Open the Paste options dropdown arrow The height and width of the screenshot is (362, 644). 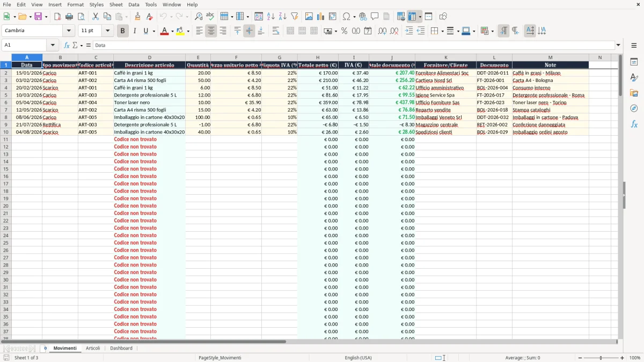click(126, 17)
